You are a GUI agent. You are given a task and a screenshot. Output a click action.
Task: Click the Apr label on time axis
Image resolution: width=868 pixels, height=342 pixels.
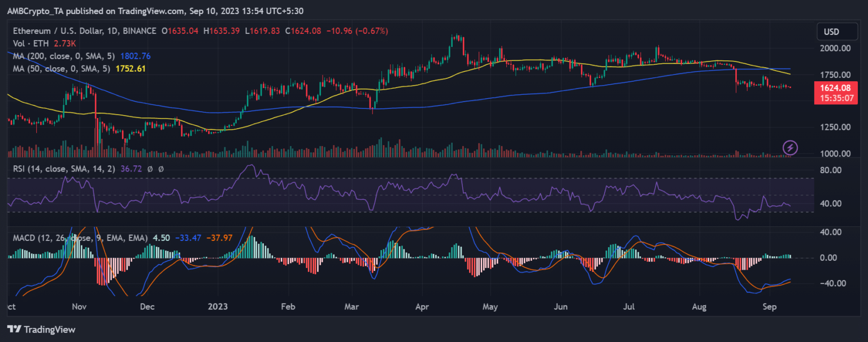pos(422,307)
